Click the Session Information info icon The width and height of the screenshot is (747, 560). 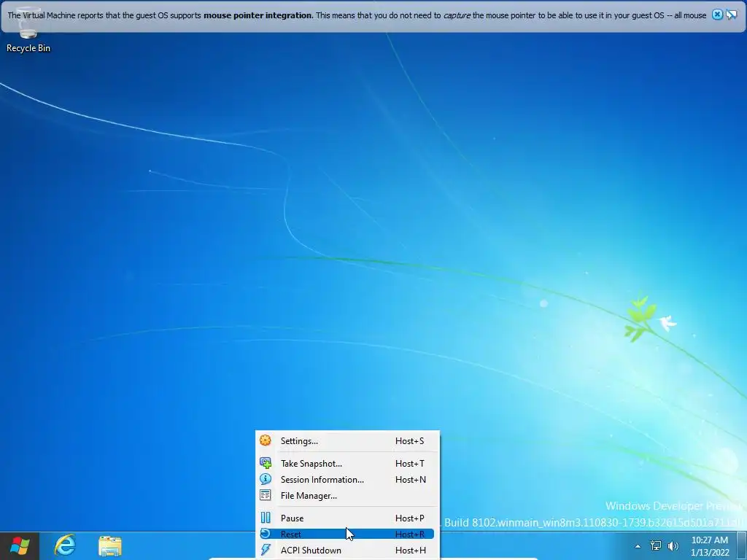pos(266,479)
